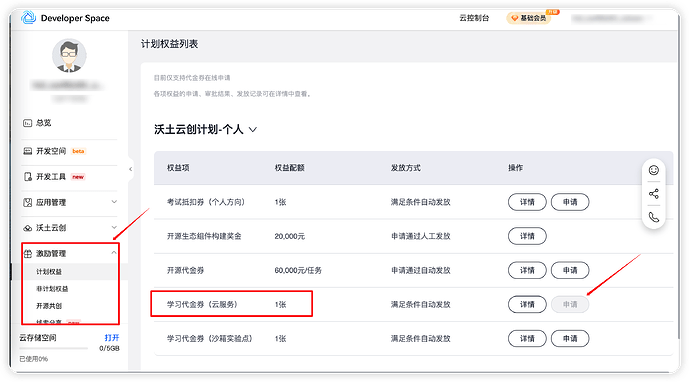Click the 操作 column header
The height and width of the screenshot is (382, 689).
point(515,168)
